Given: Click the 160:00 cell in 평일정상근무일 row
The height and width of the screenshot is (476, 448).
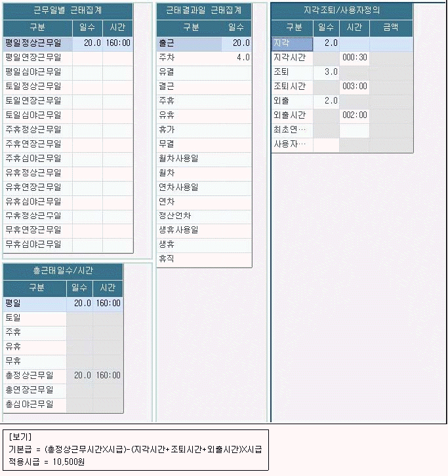Looking at the screenshot, I should (118, 43).
